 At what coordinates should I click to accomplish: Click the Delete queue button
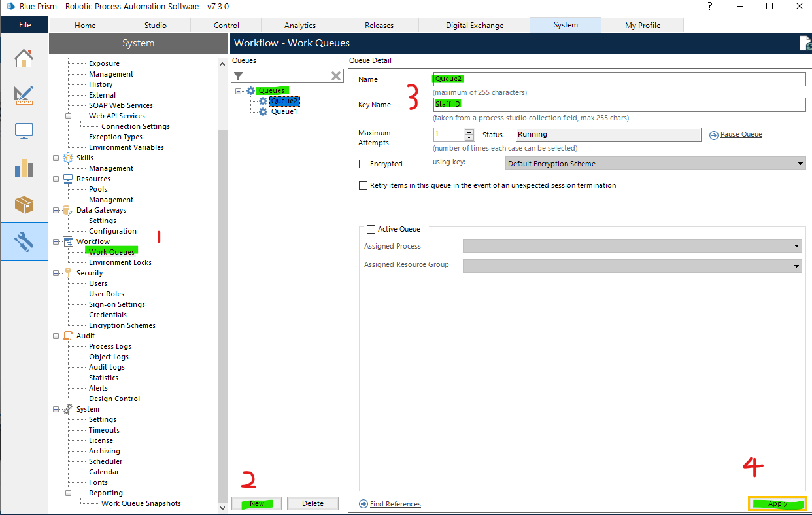313,503
